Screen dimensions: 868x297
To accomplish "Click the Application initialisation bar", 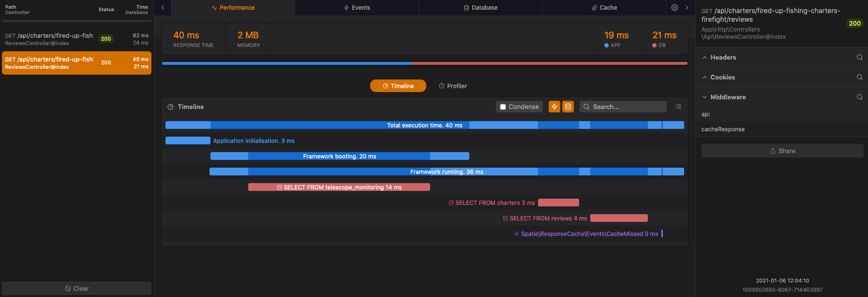I will [188, 141].
